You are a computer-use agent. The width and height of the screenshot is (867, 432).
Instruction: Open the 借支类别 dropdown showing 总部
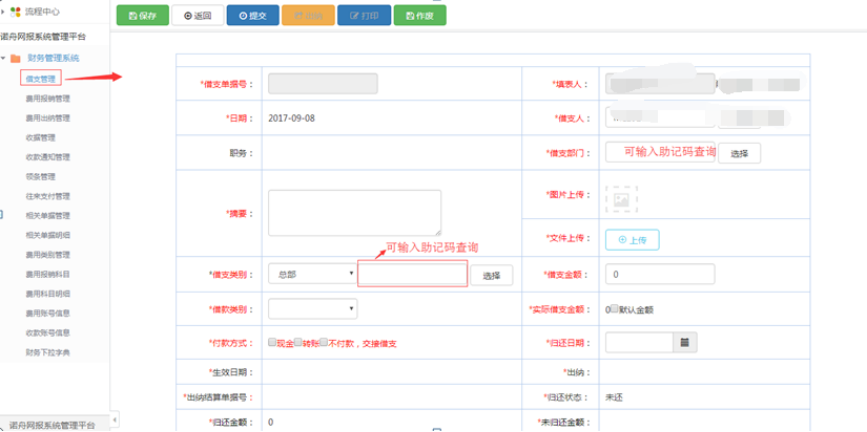click(312, 274)
